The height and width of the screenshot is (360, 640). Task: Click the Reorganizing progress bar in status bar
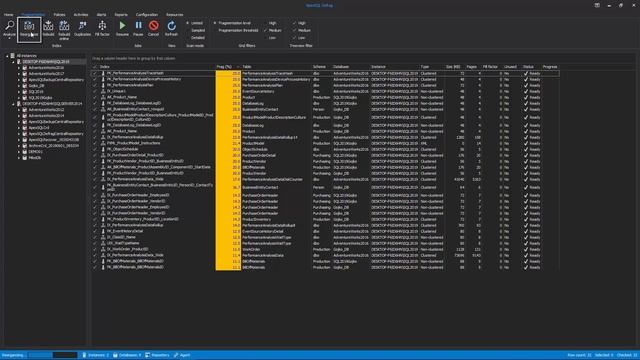point(53,355)
